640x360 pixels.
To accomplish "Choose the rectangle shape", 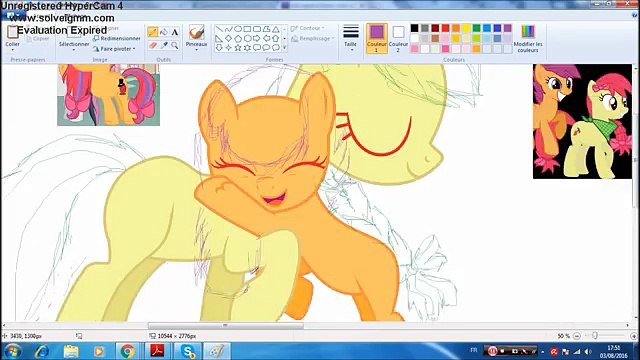I will coord(247,29).
